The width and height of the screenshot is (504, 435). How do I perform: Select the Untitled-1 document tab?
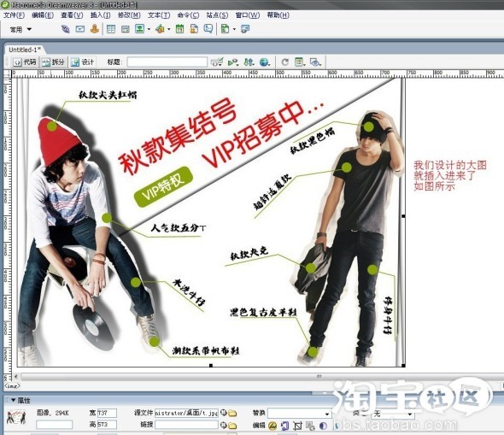click(x=25, y=50)
